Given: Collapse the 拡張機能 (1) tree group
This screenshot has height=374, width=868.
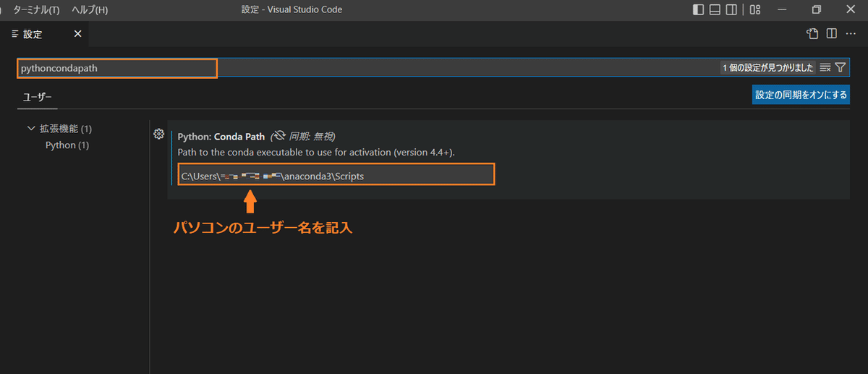Looking at the screenshot, I should pos(59,129).
